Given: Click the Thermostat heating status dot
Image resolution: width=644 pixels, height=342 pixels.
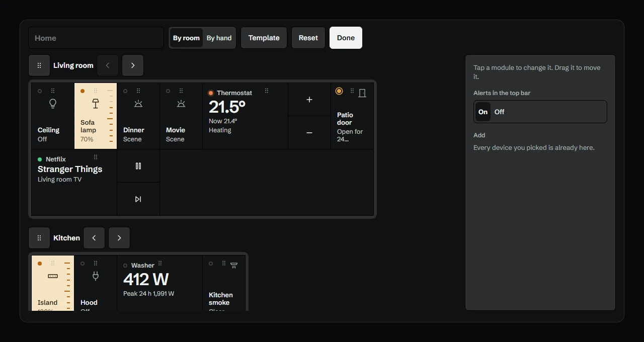Looking at the screenshot, I should [x=211, y=93].
